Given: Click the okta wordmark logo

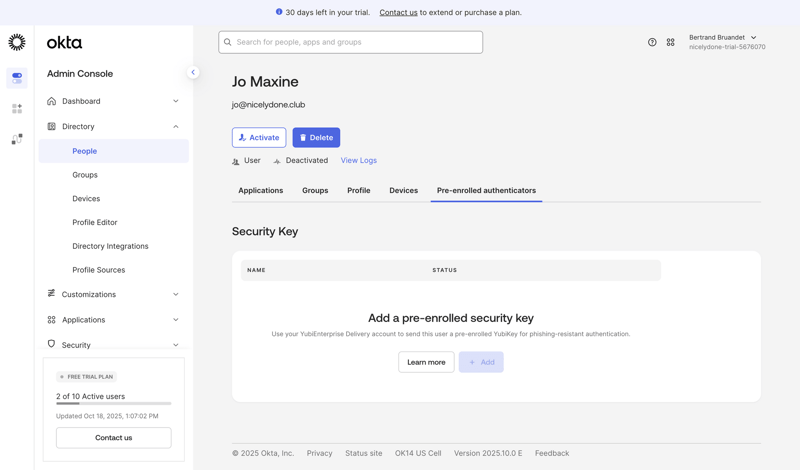Looking at the screenshot, I should tap(64, 42).
